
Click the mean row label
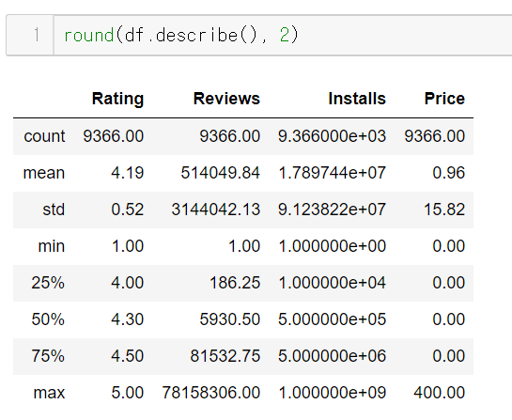(44, 173)
